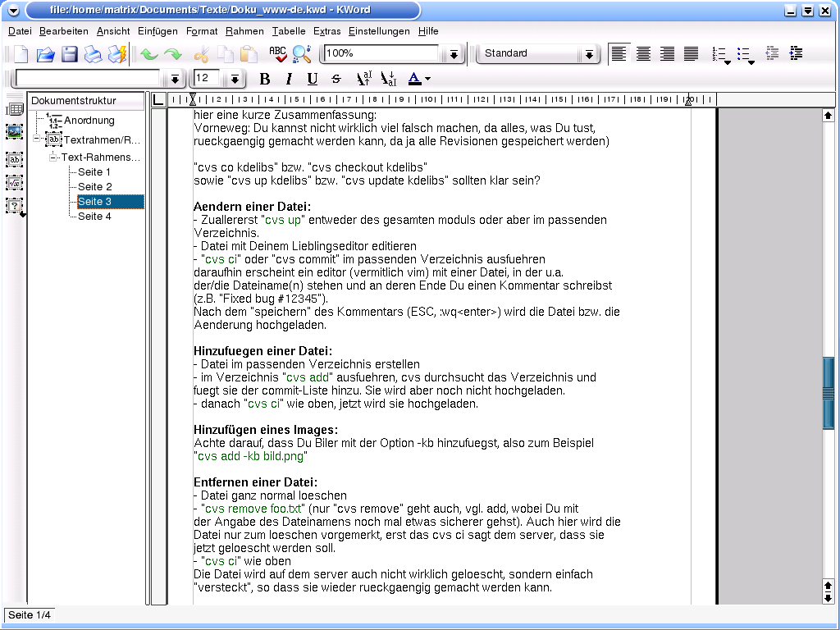Collapse the Textrahmen/R... tree node
Screen dimensions: 840x630
37,139
